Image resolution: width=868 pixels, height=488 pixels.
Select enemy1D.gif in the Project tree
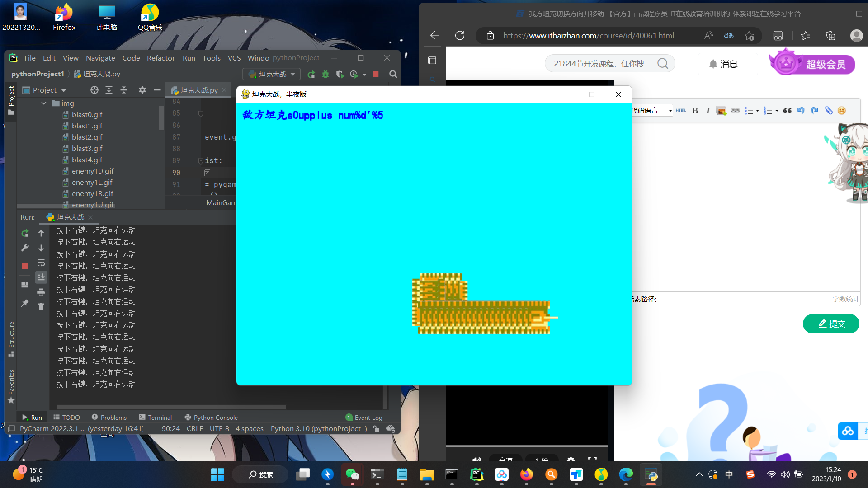tap(92, 171)
